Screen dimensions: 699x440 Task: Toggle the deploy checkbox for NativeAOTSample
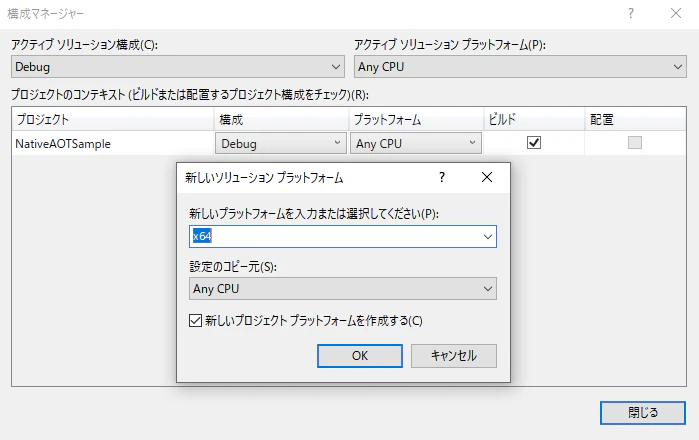pos(635,143)
